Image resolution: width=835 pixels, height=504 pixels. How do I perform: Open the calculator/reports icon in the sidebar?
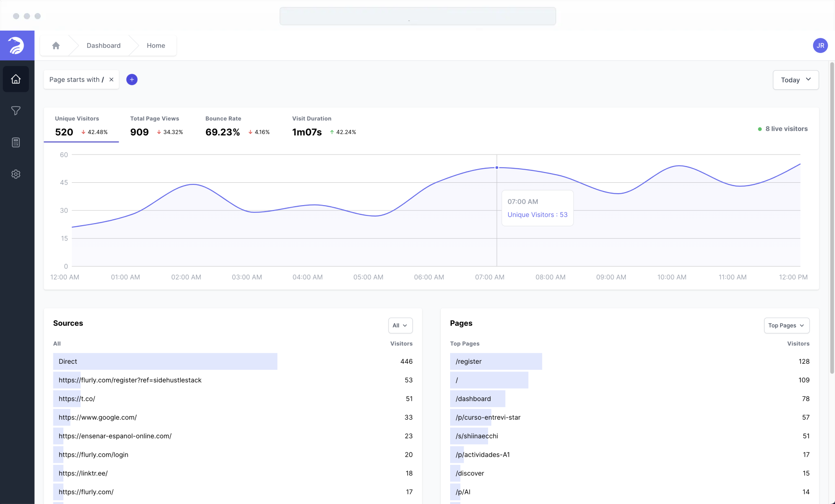coord(16,142)
